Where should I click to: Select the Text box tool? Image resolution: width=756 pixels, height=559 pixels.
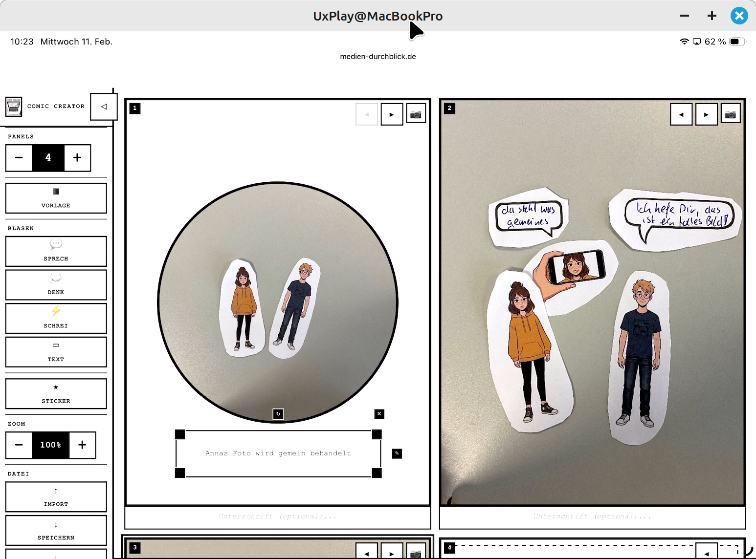pyautogui.click(x=56, y=352)
